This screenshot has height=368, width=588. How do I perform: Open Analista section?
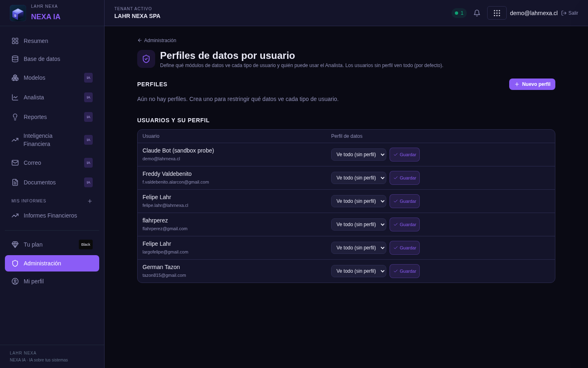pyautogui.click(x=52, y=97)
